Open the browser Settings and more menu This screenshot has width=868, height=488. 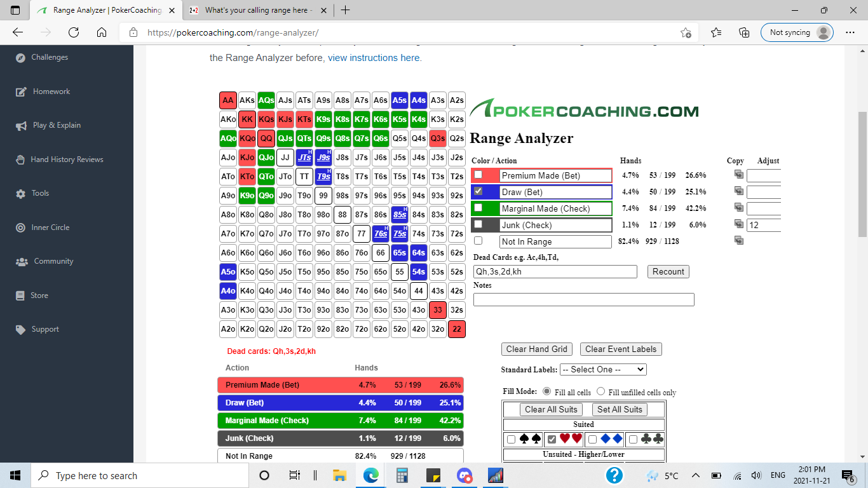pyautogui.click(x=850, y=32)
